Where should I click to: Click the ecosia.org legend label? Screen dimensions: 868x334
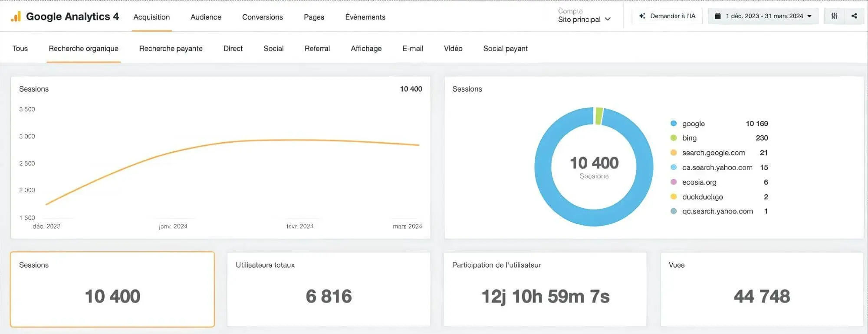click(x=699, y=182)
